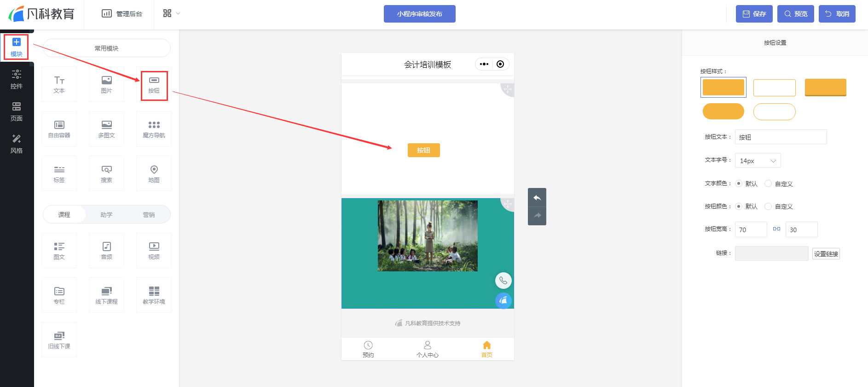Click the button width field showing 70
This screenshot has height=387, width=868.
click(x=751, y=229)
